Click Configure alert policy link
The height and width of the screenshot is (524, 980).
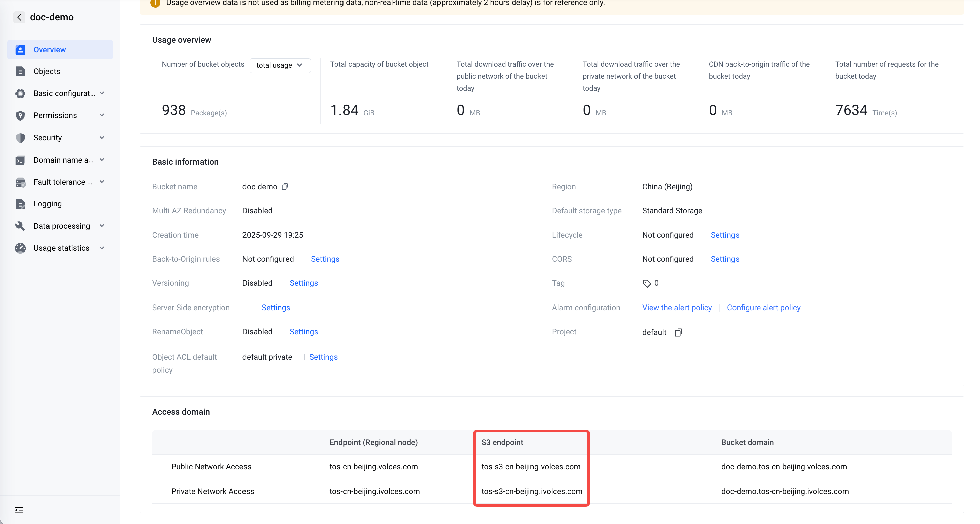point(764,308)
